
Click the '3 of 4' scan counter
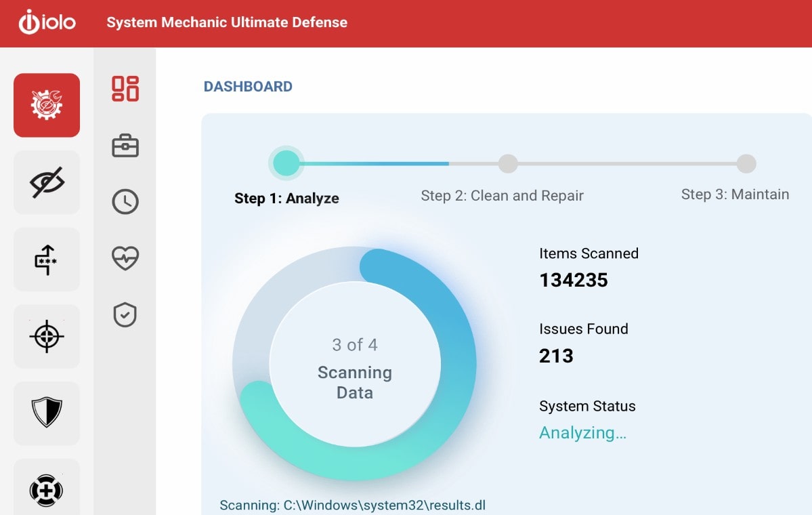[x=355, y=345]
